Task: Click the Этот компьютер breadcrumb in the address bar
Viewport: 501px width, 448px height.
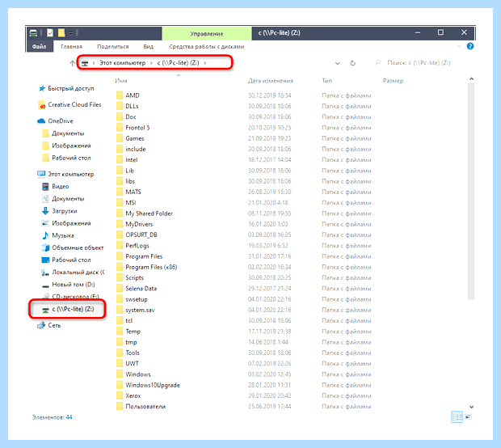Action: point(122,63)
